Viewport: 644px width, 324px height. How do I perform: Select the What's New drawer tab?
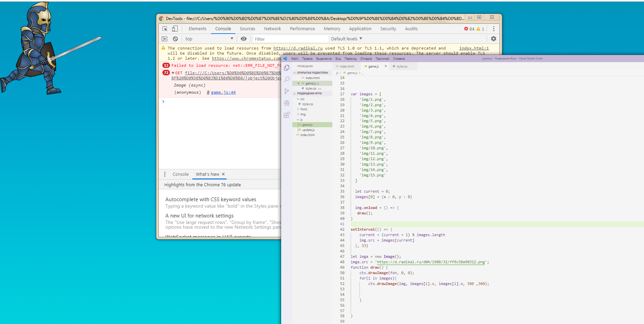tap(208, 174)
